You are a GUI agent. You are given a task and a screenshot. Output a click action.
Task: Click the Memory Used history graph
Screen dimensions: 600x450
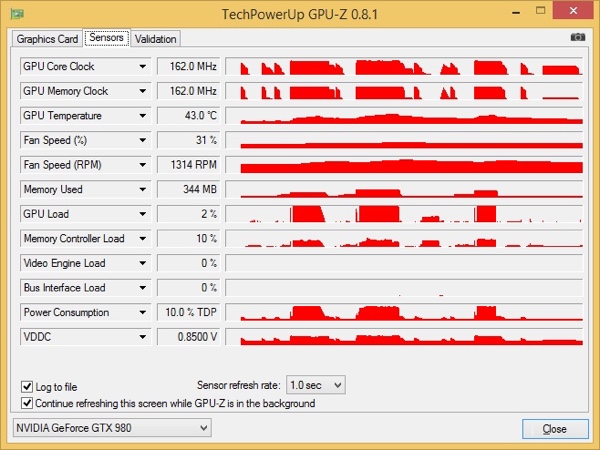point(404,189)
